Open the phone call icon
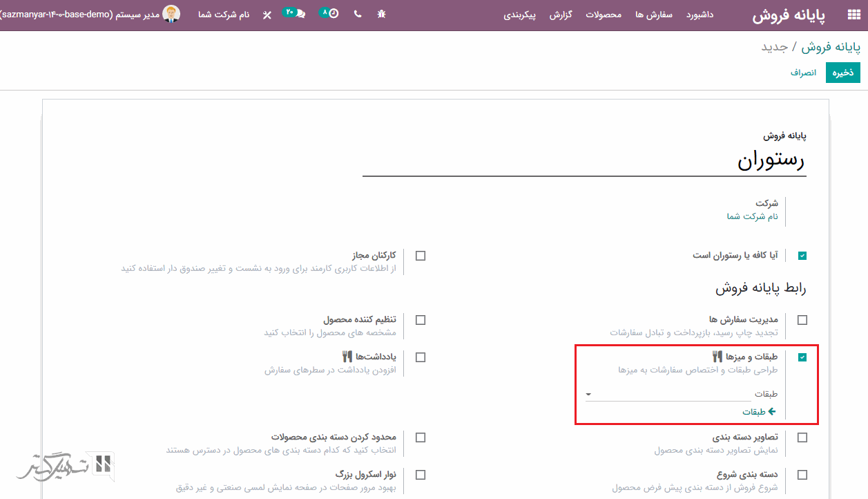 click(x=357, y=15)
